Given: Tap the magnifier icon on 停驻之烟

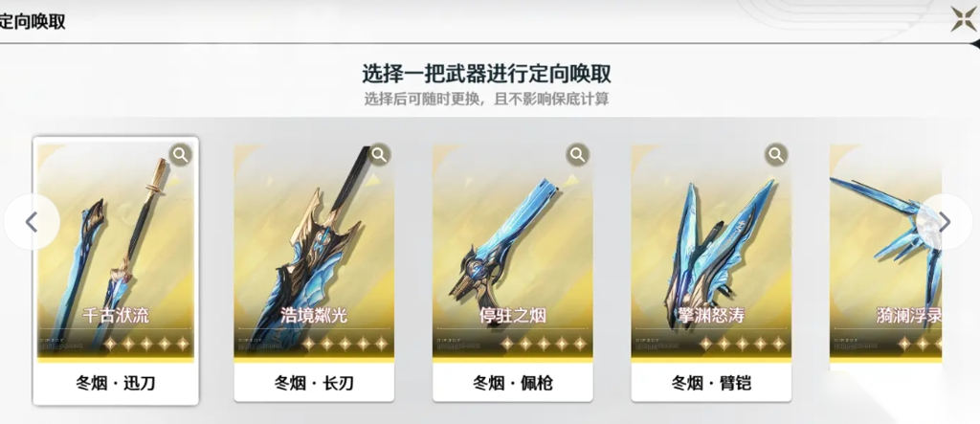Looking at the screenshot, I should pyautogui.click(x=577, y=154).
